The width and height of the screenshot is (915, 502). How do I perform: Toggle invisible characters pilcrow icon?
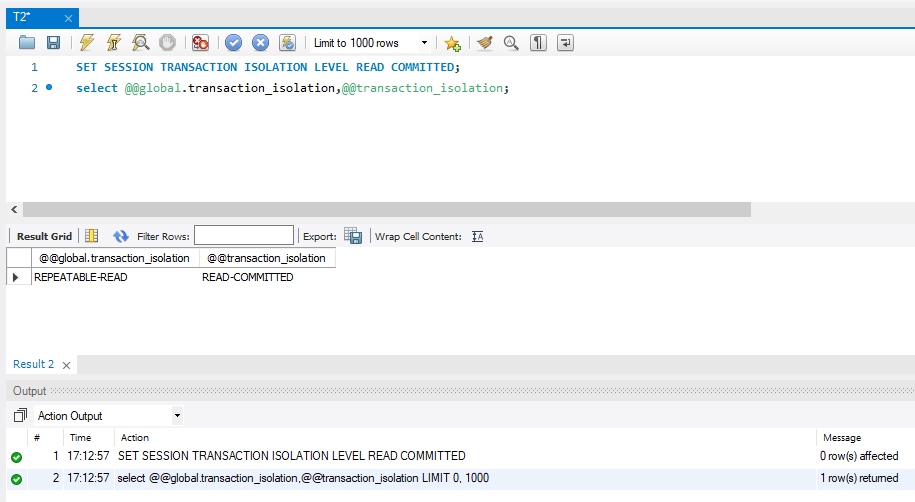coord(538,43)
